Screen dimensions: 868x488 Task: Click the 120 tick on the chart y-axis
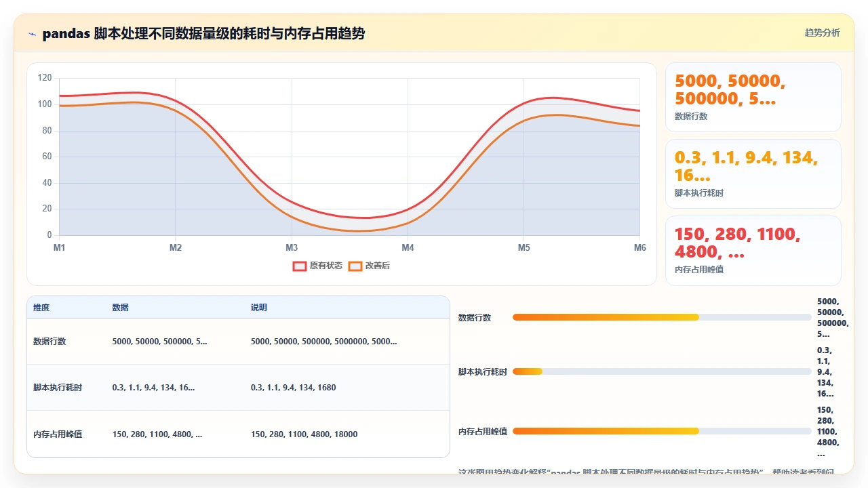[45, 78]
